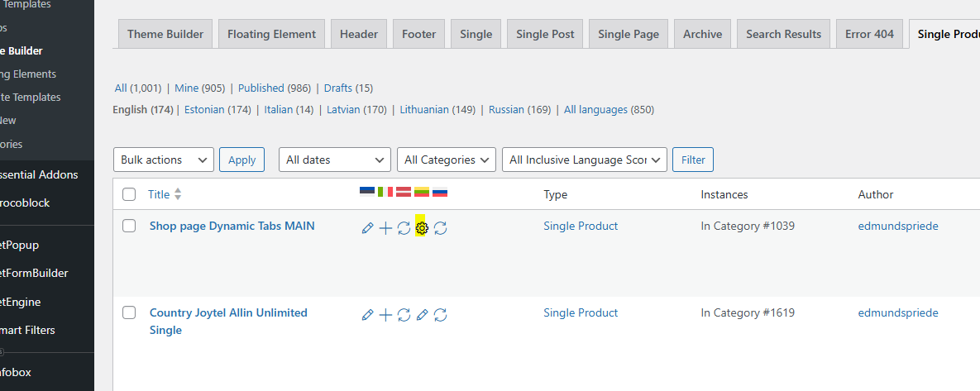
Task: Add Italian translation for Country Joytel Allin template
Action: pyautogui.click(x=385, y=314)
